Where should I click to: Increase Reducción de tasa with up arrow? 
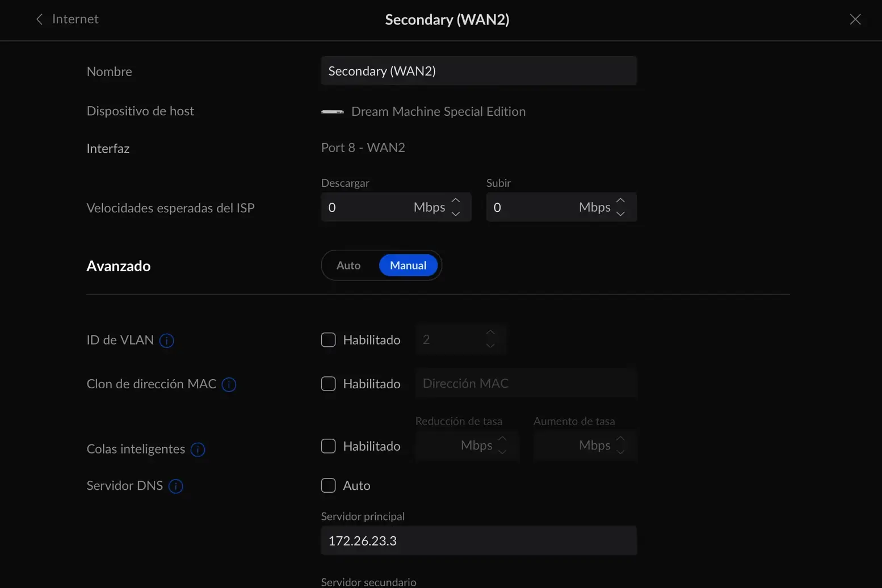coord(502,439)
